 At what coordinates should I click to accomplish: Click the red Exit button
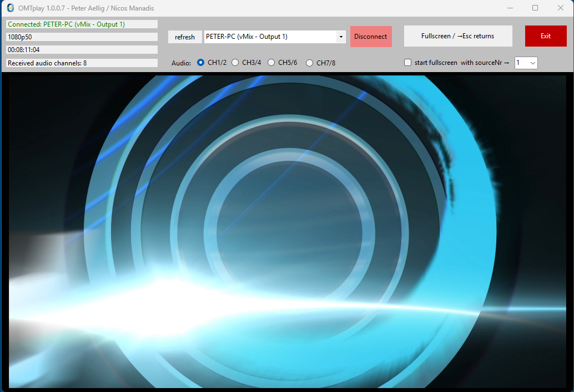tap(545, 36)
